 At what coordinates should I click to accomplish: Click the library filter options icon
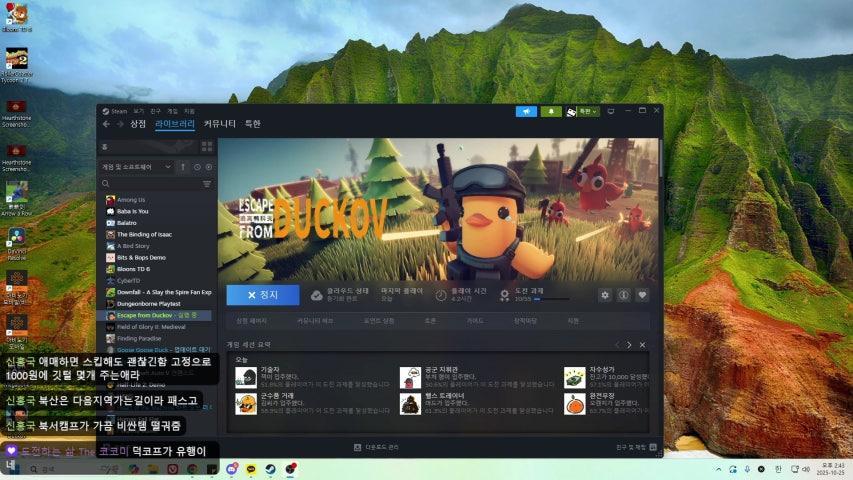pos(207,184)
